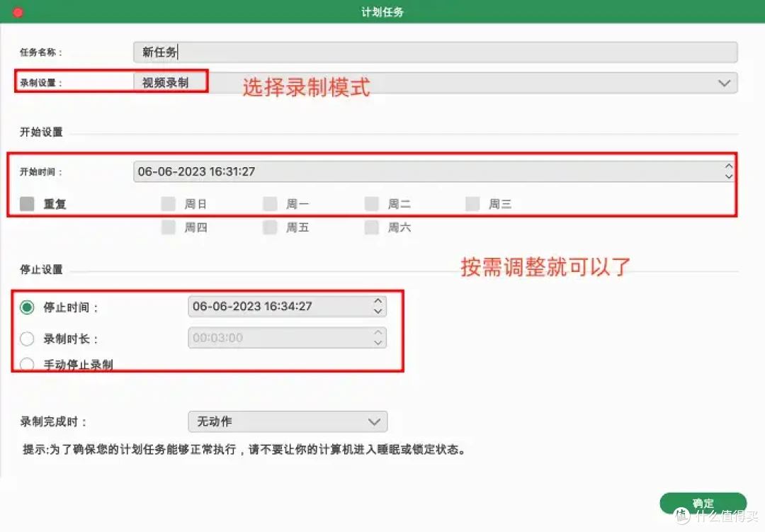Screen dimensions: 765x532
Task: Open the 录制设置 recording mode dropdown
Action: click(x=435, y=83)
